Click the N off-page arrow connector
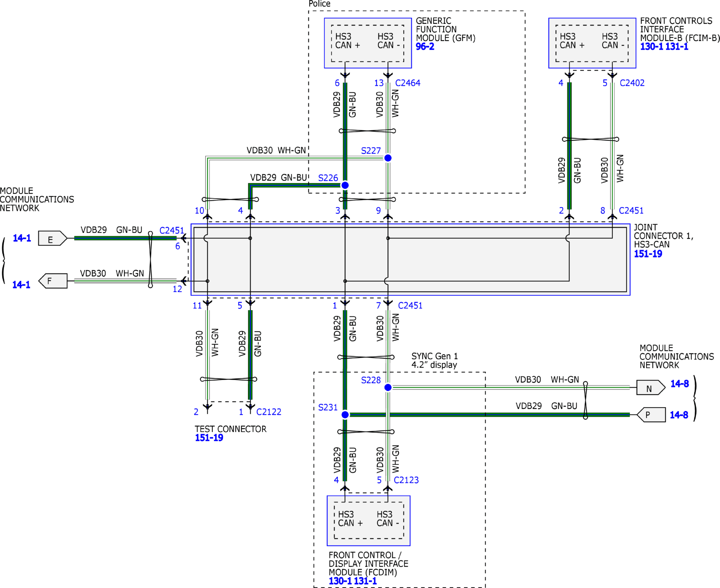Viewport: 720px width, 588px height. [x=651, y=387]
